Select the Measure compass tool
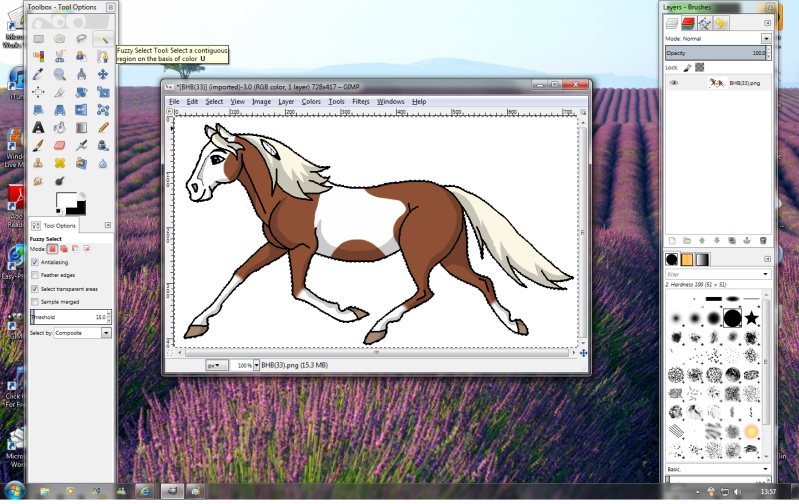 (81, 74)
